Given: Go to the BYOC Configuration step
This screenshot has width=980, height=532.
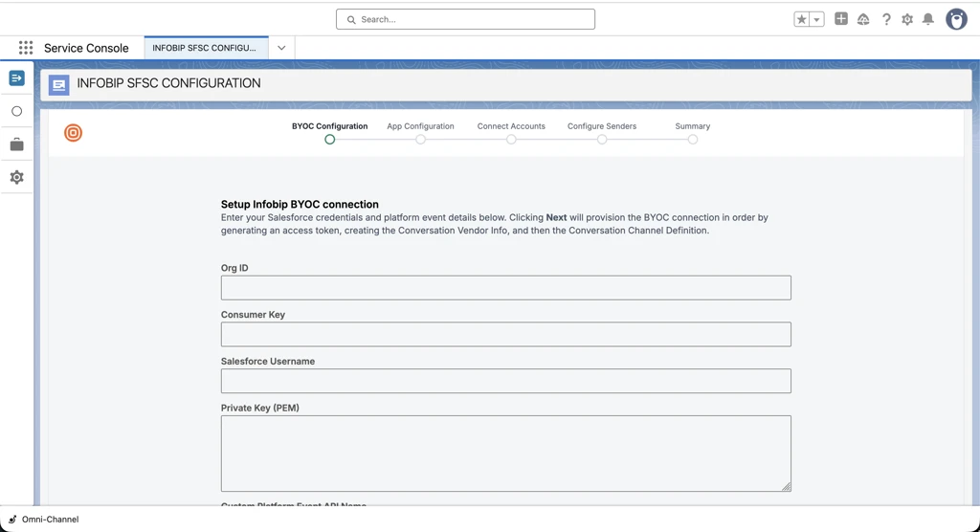Looking at the screenshot, I should point(329,126).
